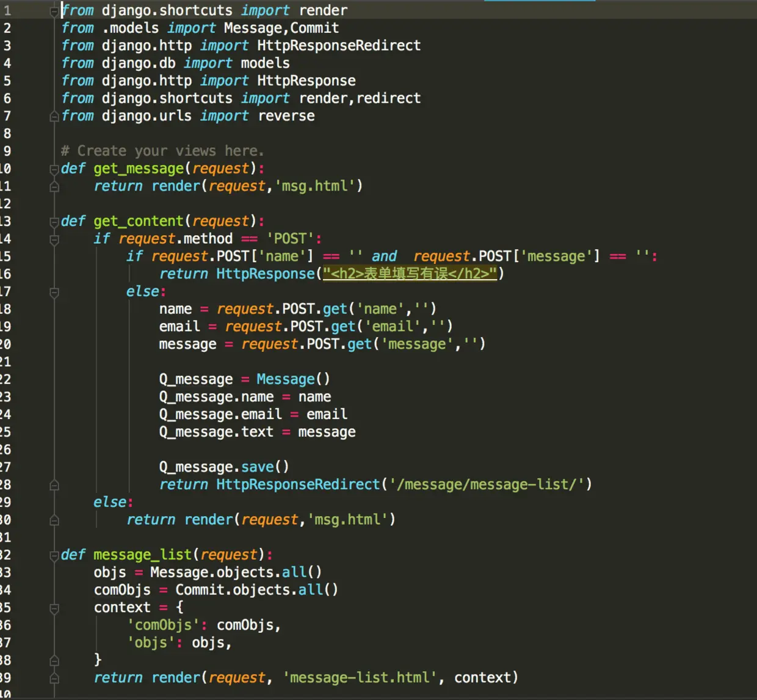
Task: Collapse the message_list function fold marker
Action: [54, 556]
